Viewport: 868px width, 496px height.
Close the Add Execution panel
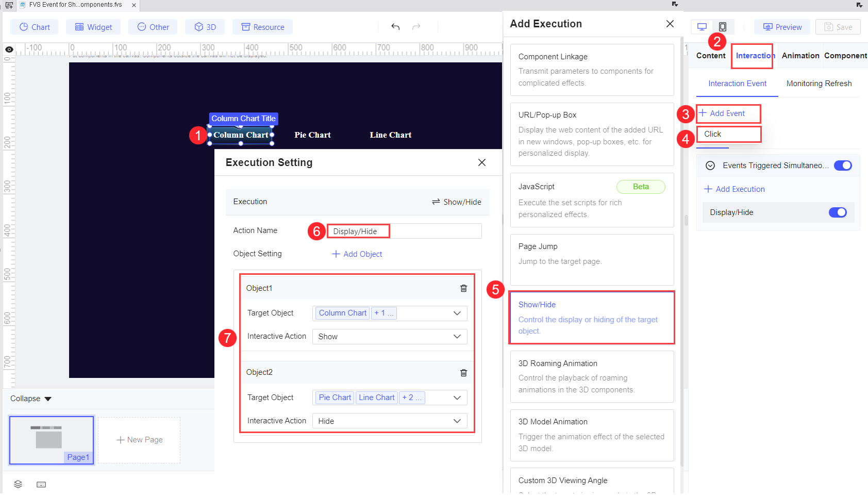[x=670, y=24]
